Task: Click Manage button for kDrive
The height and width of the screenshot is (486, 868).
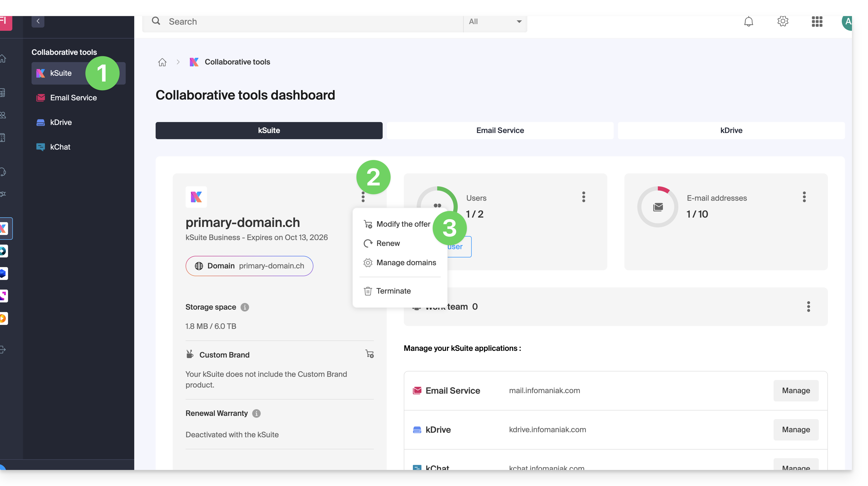Action: click(796, 430)
